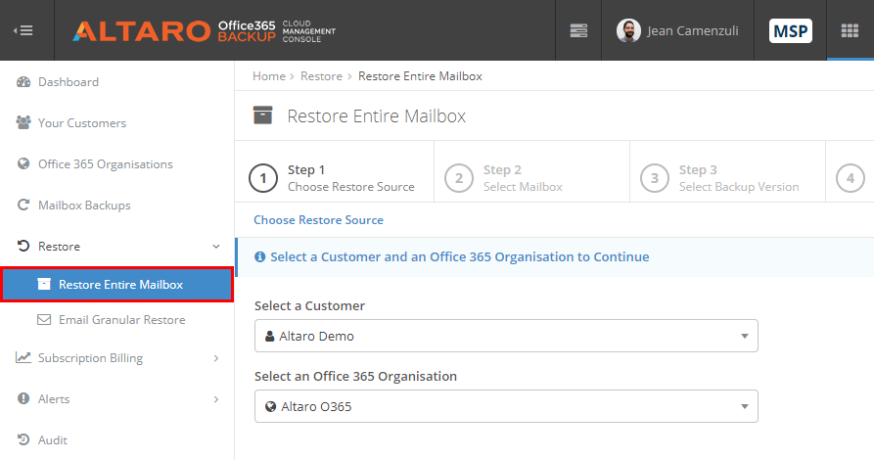Select Restore Entire Mailbox menu item

(x=117, y=284)
